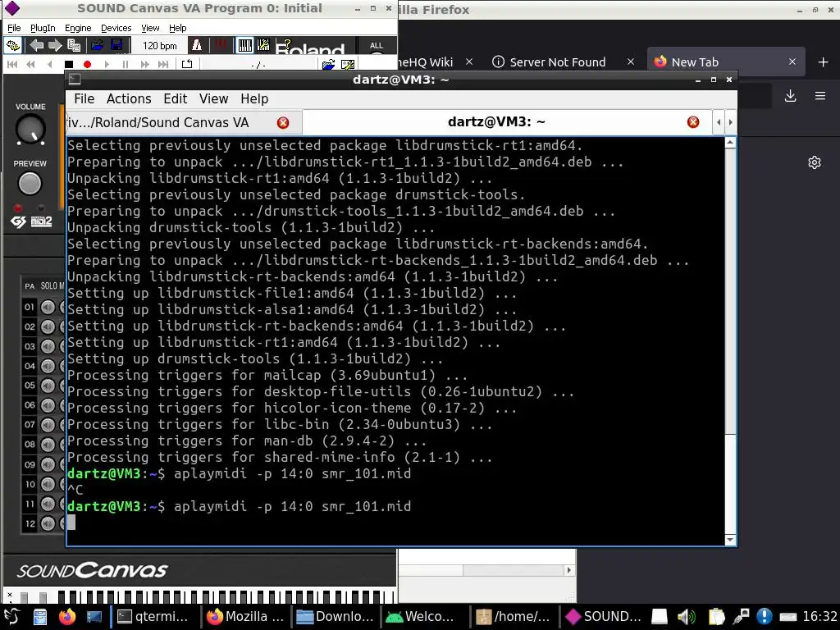This screenshot has height=630, width=840.
Task: Open player settings wrench icon in transport
Action: pos(348,65)
